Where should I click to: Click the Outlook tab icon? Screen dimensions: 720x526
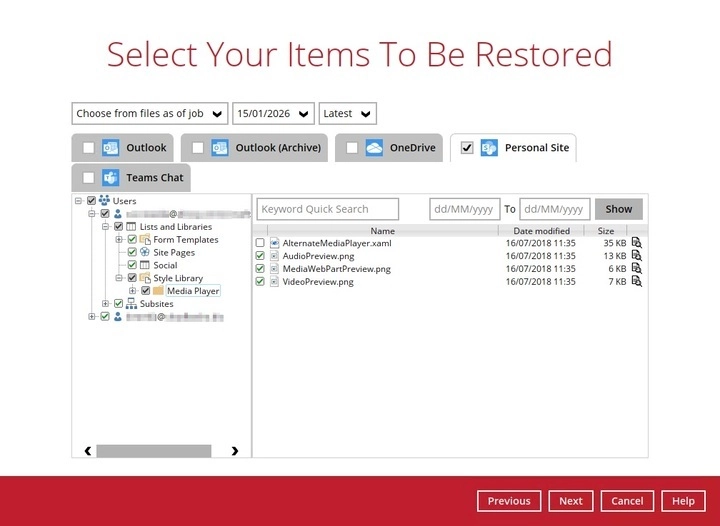[111, 148]
